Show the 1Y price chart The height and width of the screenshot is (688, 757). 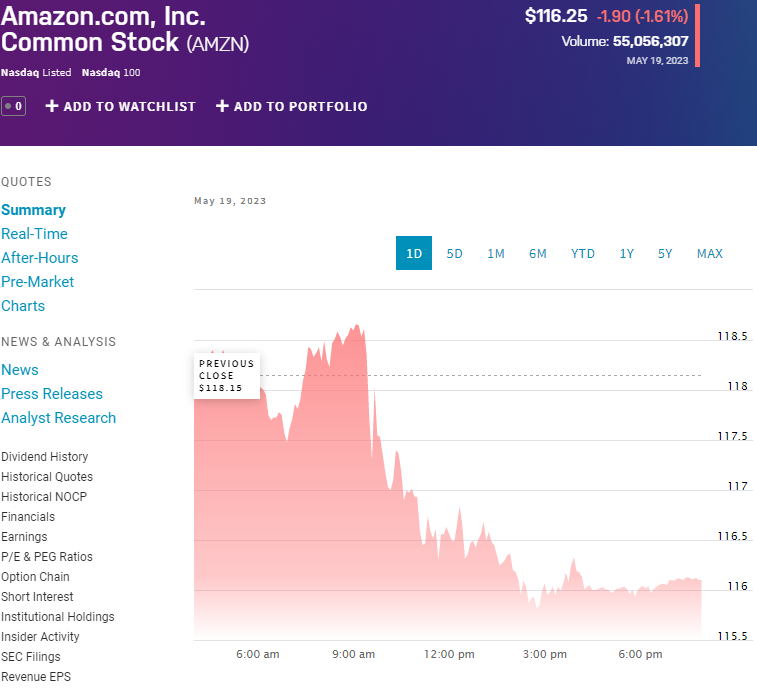point(627,253)
